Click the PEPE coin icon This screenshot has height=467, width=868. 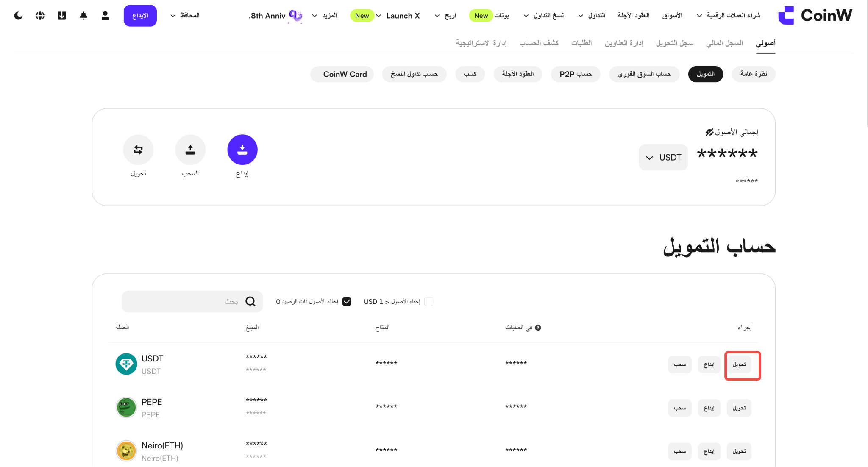(x=126, y=408)
